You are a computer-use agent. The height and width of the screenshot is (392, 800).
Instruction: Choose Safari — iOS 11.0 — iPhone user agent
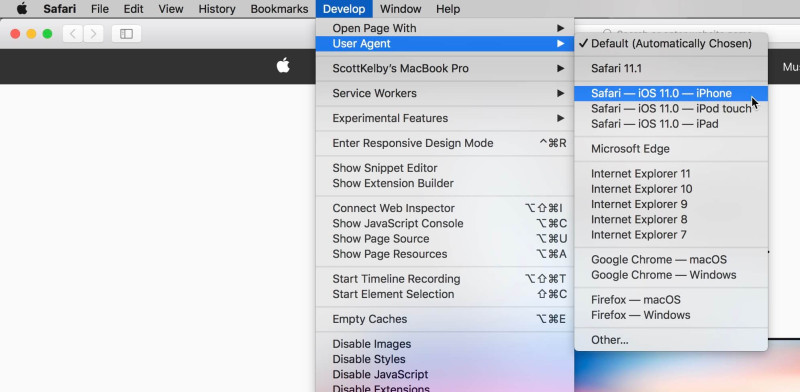click(x=671, y=93)
